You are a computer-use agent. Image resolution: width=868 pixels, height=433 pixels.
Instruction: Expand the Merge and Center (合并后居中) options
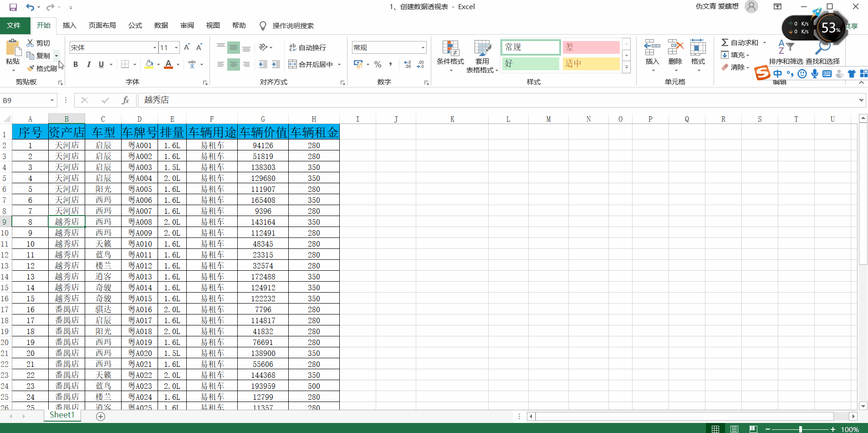coord(339,65)
